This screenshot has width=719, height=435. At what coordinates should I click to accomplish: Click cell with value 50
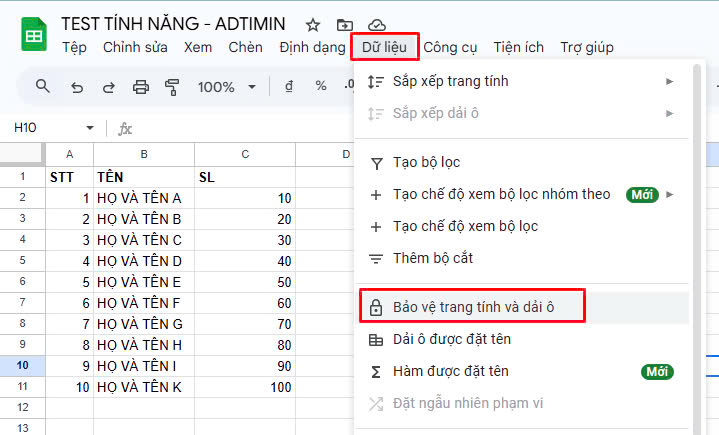pyautogui.click(x=245, y=282)
